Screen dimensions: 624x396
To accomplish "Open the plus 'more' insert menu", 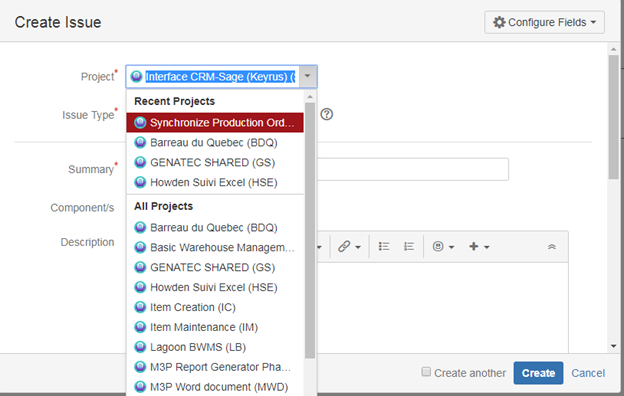I will click(479, 247).
